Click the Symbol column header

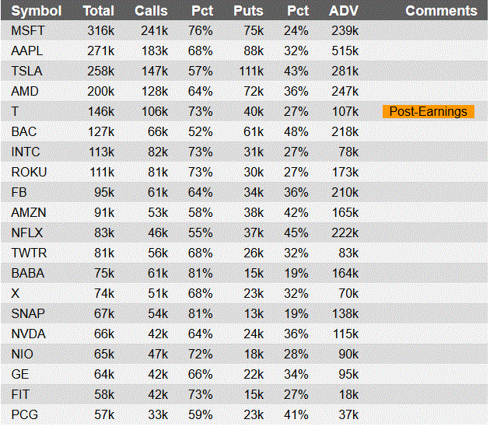pyautogui.click(x=37, y=11)
